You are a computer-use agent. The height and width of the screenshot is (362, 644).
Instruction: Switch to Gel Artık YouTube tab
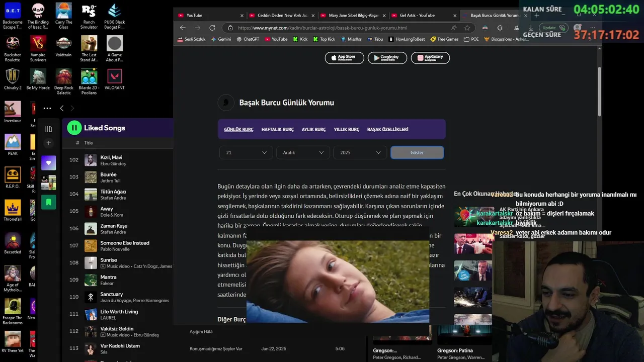[424, 15]
